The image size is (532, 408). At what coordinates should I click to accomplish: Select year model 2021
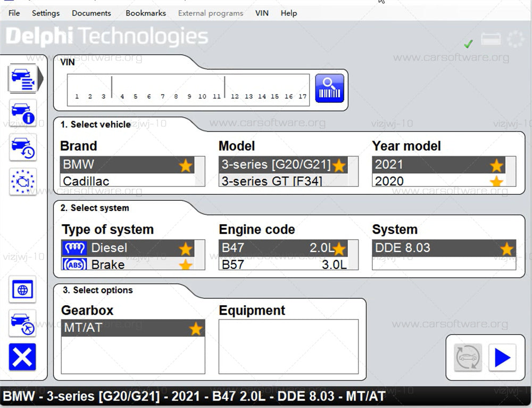click(439, 165)
